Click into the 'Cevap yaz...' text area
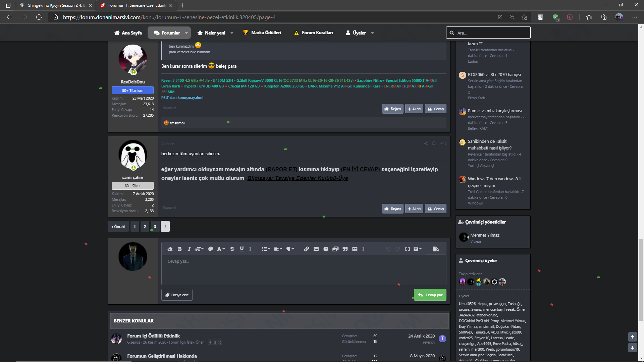Image resolution: width=644 pixels, height=362 pixels. (304, 270)
